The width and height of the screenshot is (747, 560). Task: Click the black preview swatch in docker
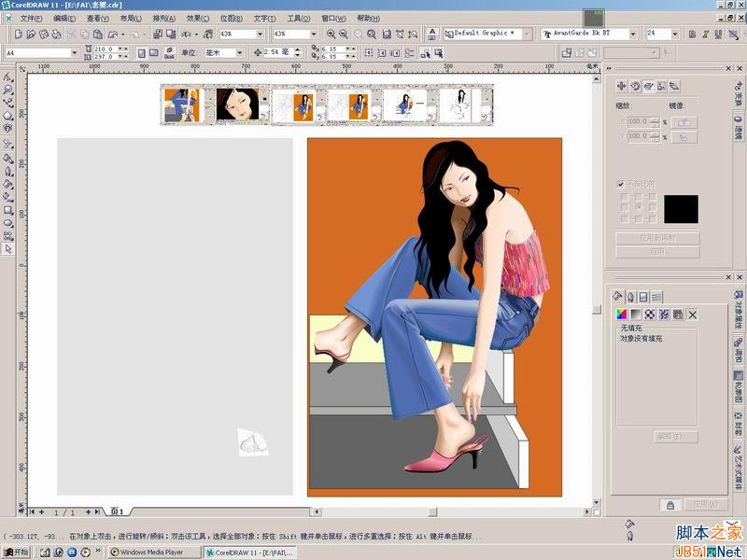[x=681, y=208]
